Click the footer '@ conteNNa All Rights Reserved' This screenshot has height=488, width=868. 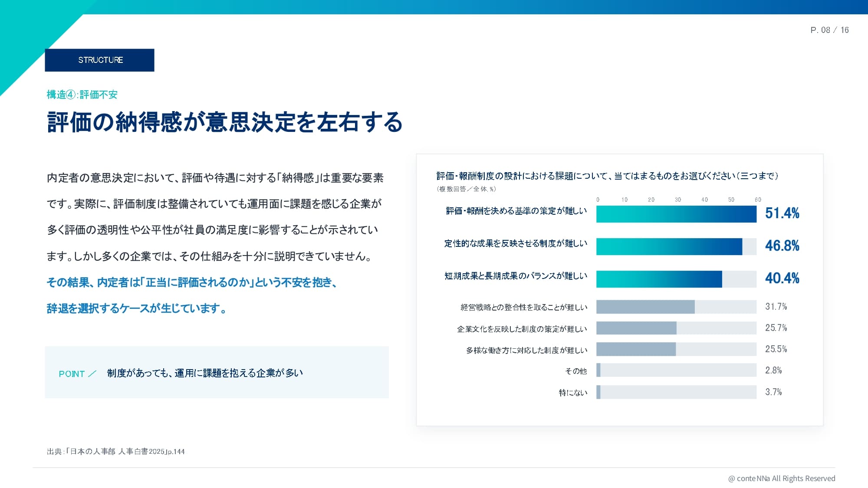pyautogui.click(x=782, y=478)
